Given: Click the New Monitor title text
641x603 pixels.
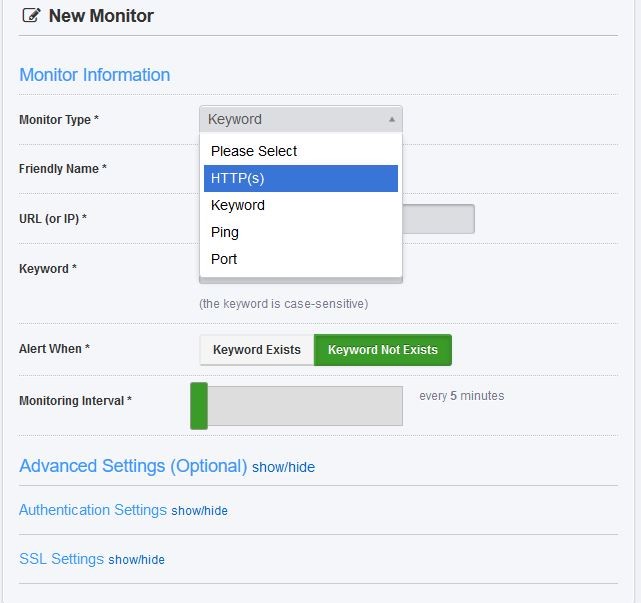Looking at the screenshot, I should coord(101,16).
